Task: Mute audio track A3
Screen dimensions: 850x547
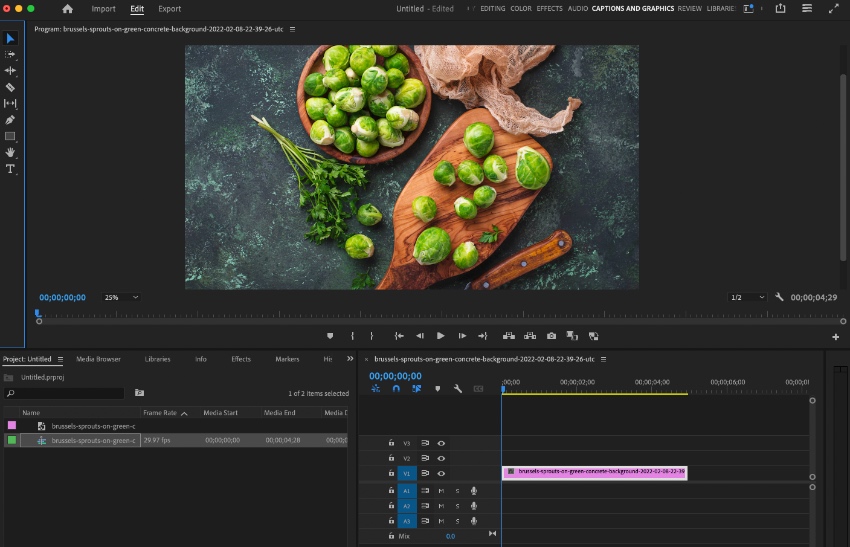Action: pyautogui.click(x=441, y=521)
